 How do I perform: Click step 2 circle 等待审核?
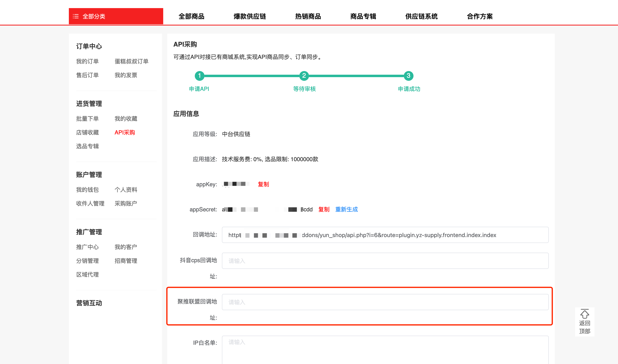tap(304, 76)
